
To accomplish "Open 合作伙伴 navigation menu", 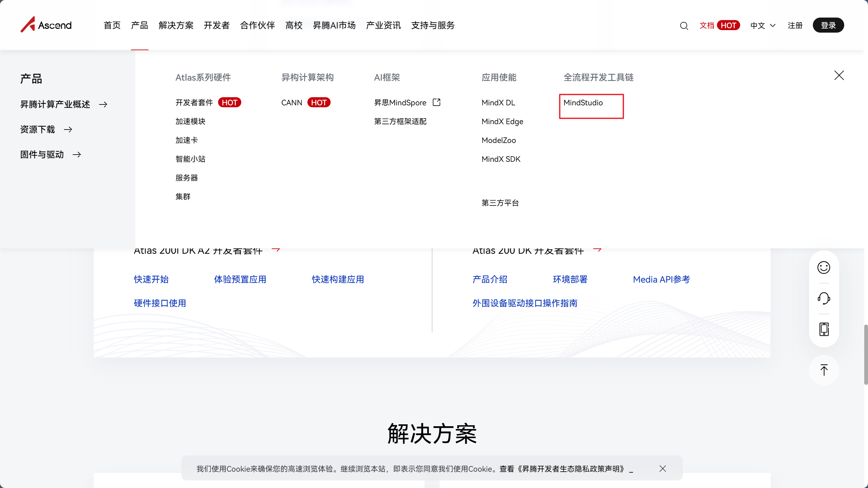I will pyautogui.click(x=258, y=25).
